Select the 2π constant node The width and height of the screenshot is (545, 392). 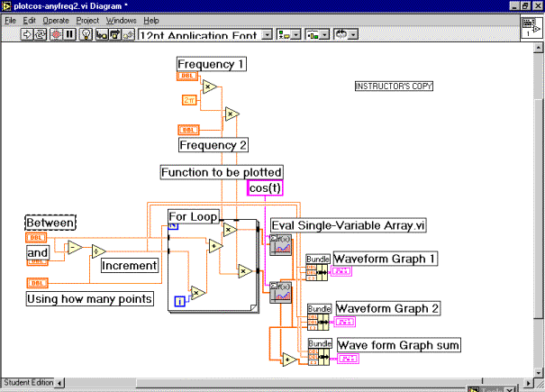pos(189,100)
